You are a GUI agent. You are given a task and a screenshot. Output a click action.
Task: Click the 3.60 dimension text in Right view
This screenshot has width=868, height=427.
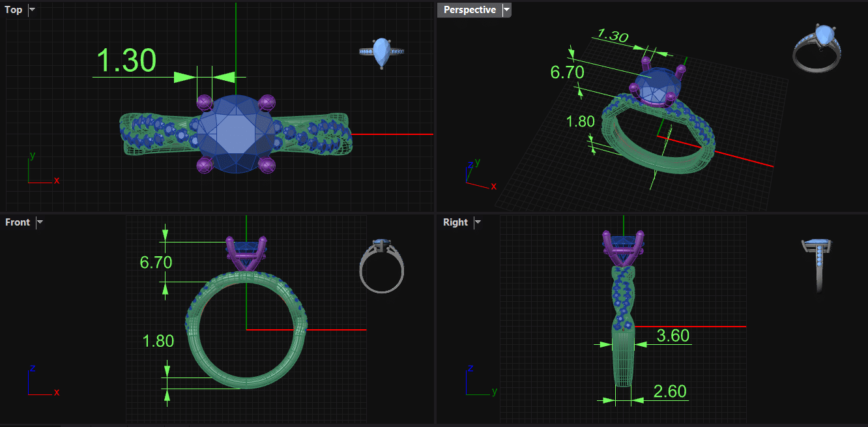coord(673,335)
